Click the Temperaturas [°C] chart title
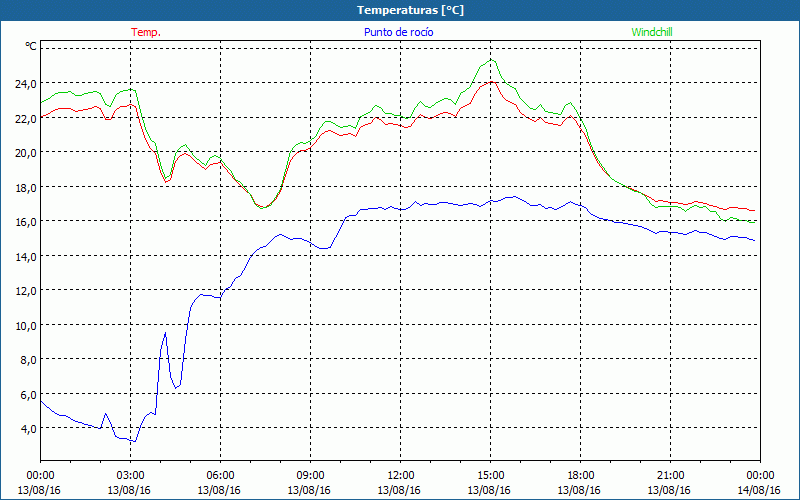Viewport: 800px width, 500px height. pyautogui.click(x=410, y=10)
